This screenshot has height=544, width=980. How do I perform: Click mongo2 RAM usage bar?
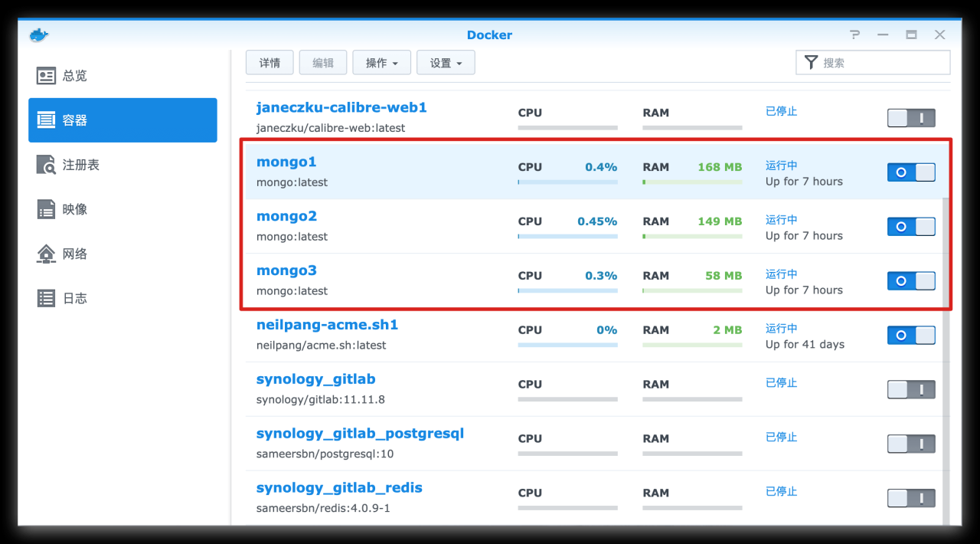[x=692, y=237]
